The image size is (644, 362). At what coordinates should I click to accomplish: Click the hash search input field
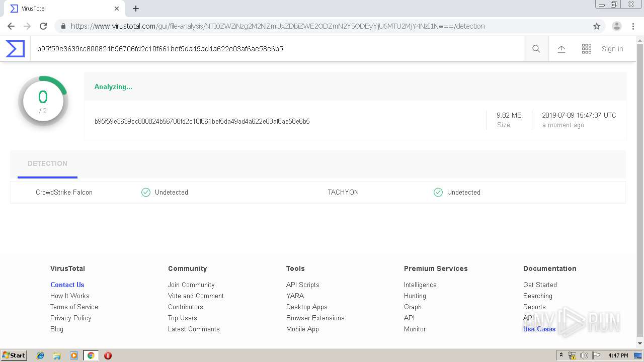[277, 49]
